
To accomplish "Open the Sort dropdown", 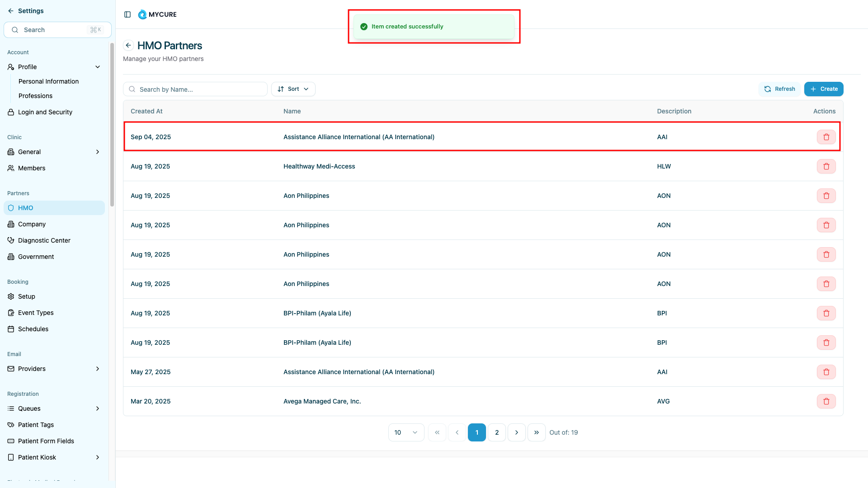I will pyautogui.click(x=293, y=89).
